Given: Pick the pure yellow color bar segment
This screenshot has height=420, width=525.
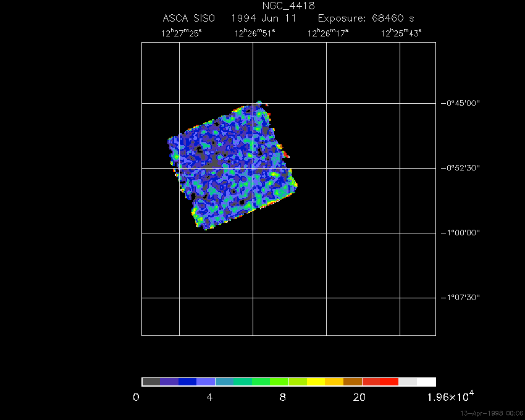Looking at the screenshot, I should click(316, 382).
